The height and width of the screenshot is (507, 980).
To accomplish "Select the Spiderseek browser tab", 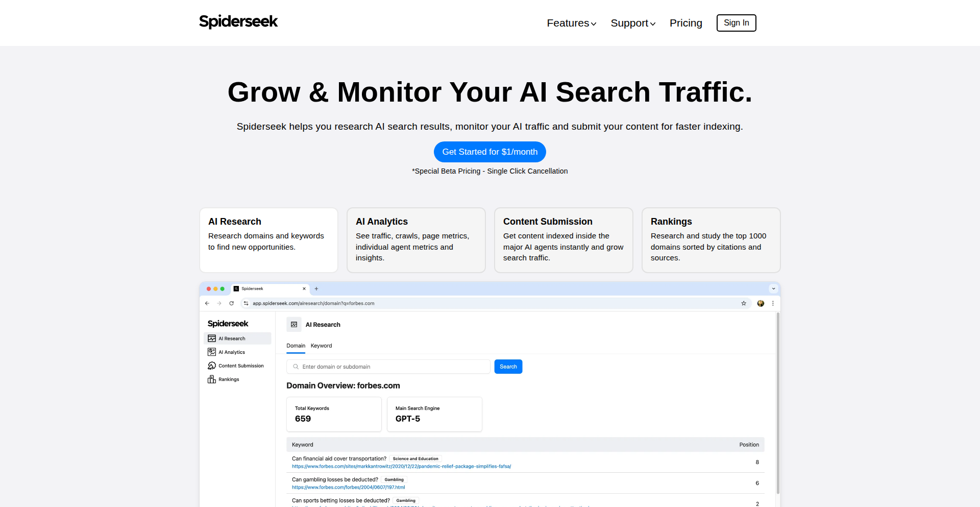I will (270, 289).
